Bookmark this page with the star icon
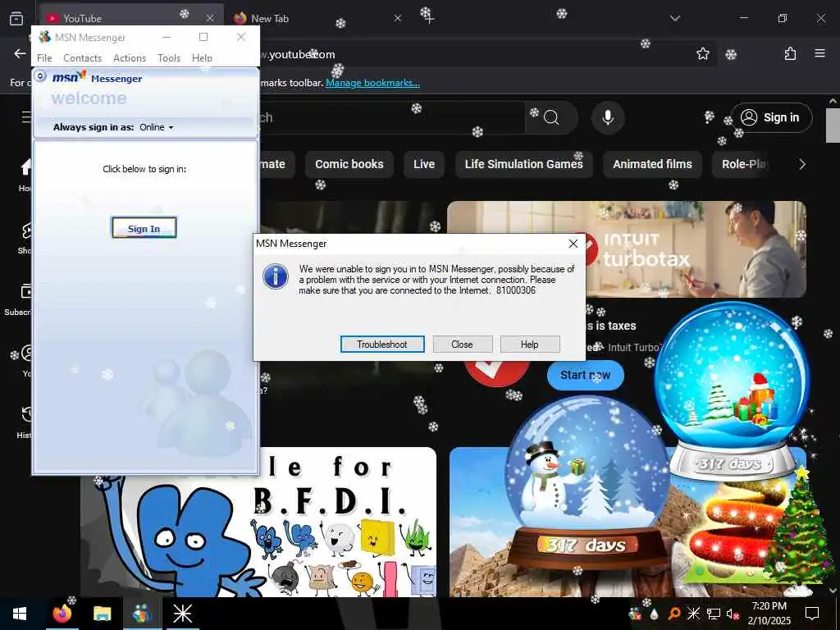 click(x=703, y=53)
